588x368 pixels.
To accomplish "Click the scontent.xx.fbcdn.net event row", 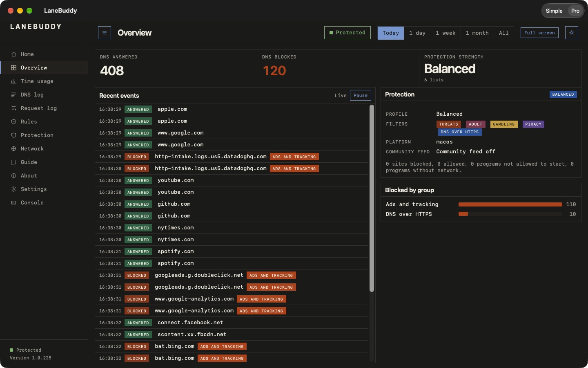I will (232, 334).
